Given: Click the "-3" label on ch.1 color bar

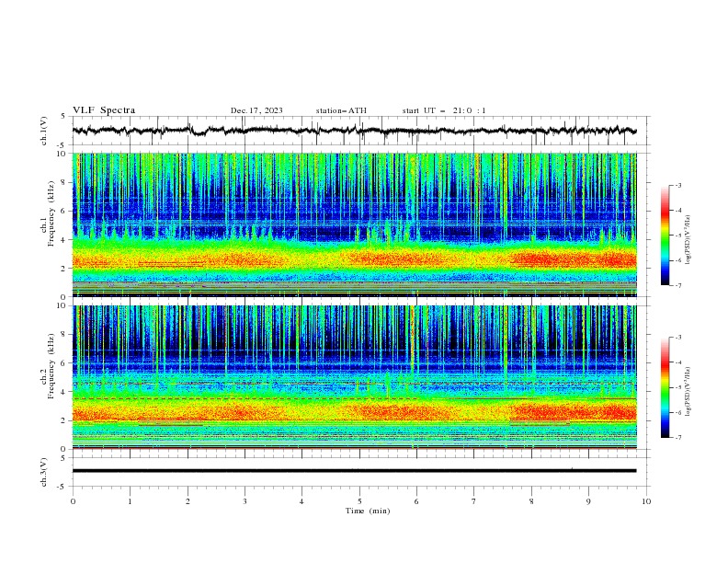Looking at the screenshot, I should pyautogui.click(x=677, y=185).
